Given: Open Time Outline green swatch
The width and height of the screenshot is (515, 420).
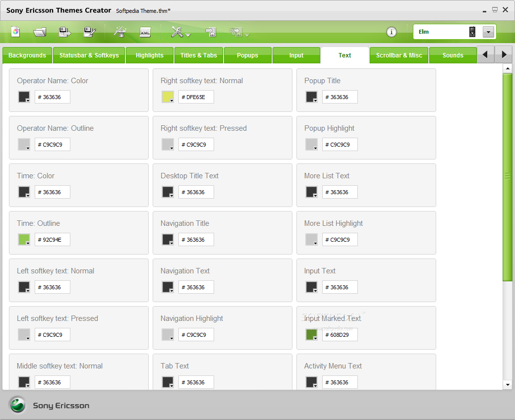Looking at the screenshot, I should [x=24, y=240].
